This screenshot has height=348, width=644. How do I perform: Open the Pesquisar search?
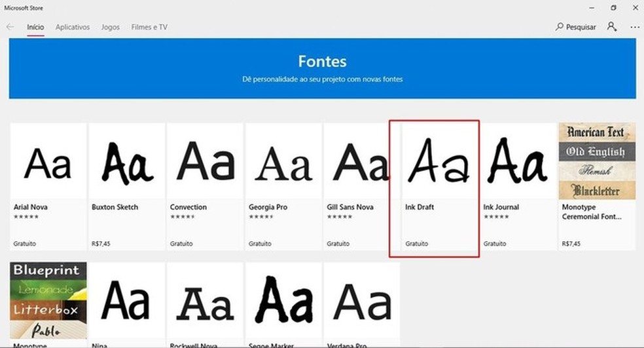click(x=575, y=27)
